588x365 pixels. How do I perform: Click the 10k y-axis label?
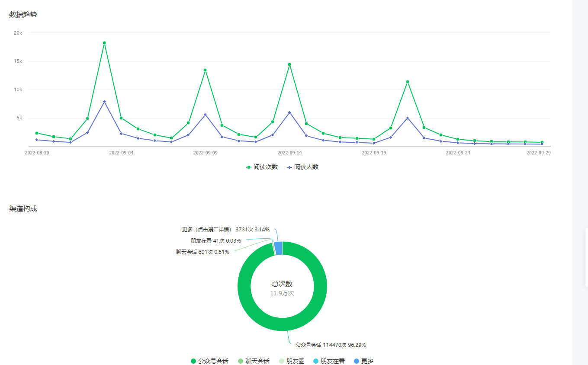[18, 90]
